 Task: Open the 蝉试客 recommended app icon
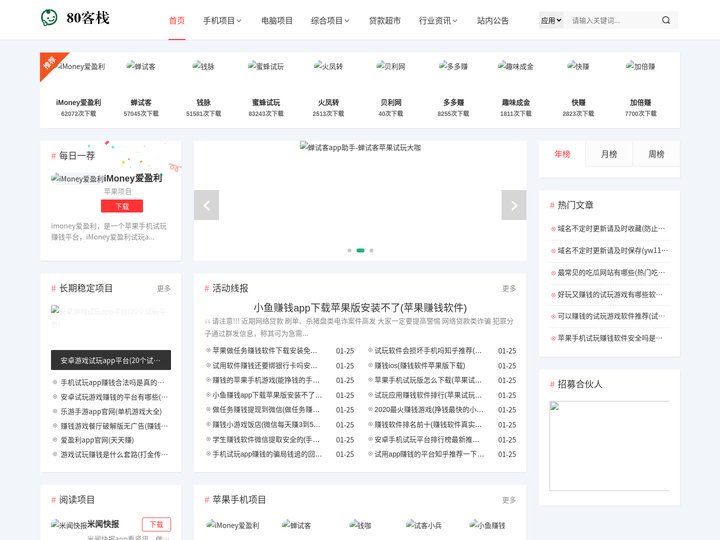[141, 67]
